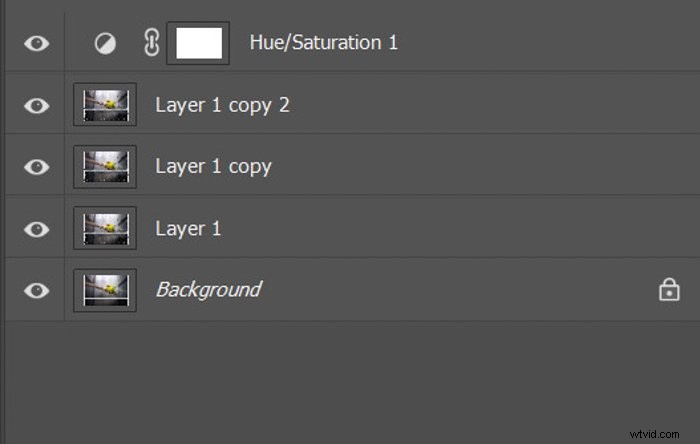Screen dimensions: 700x444
Task: Select the Background layer name
Action: [x=208, y=290]
